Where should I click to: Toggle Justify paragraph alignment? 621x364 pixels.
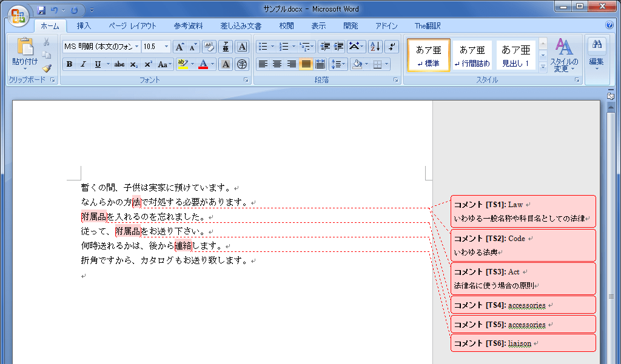pos(306,64)
